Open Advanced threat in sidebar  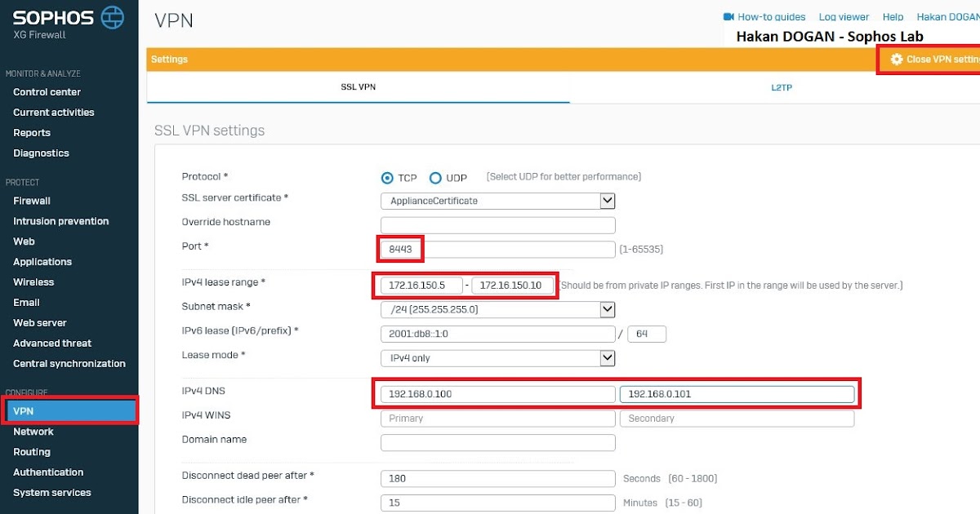pos(52,343)
